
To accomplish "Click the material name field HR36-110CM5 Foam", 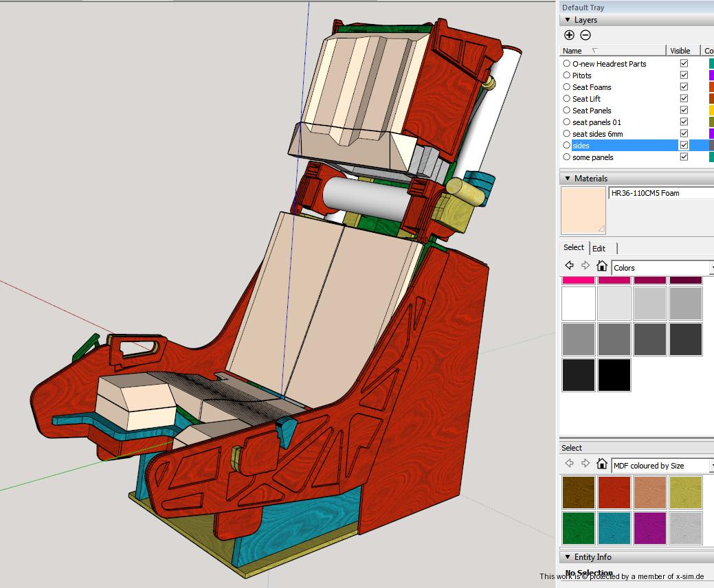I will 660,193.
